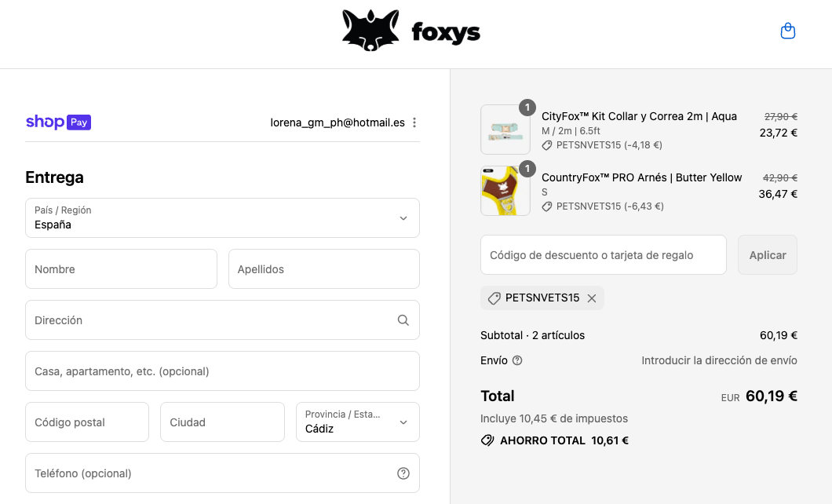Click the tag icon in PETSNVETS15 chip
The width and height of the screenshot is (832, 504).
pos(494,298)
